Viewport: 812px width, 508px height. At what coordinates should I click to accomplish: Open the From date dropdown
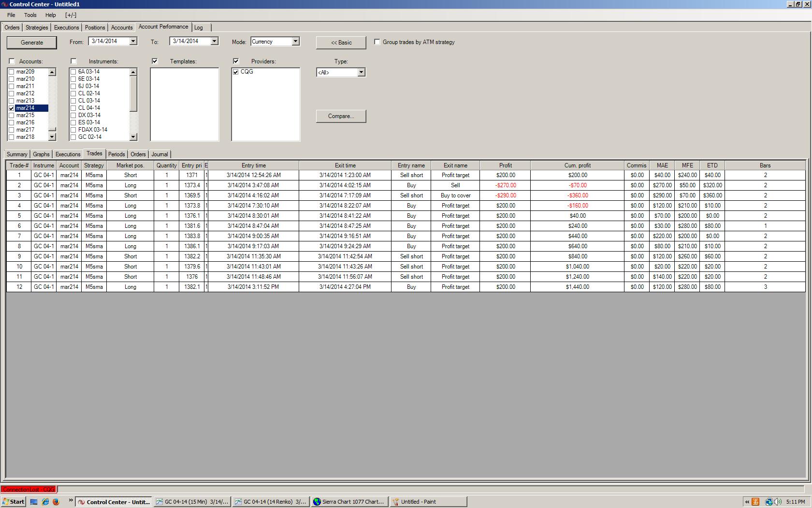133,42
